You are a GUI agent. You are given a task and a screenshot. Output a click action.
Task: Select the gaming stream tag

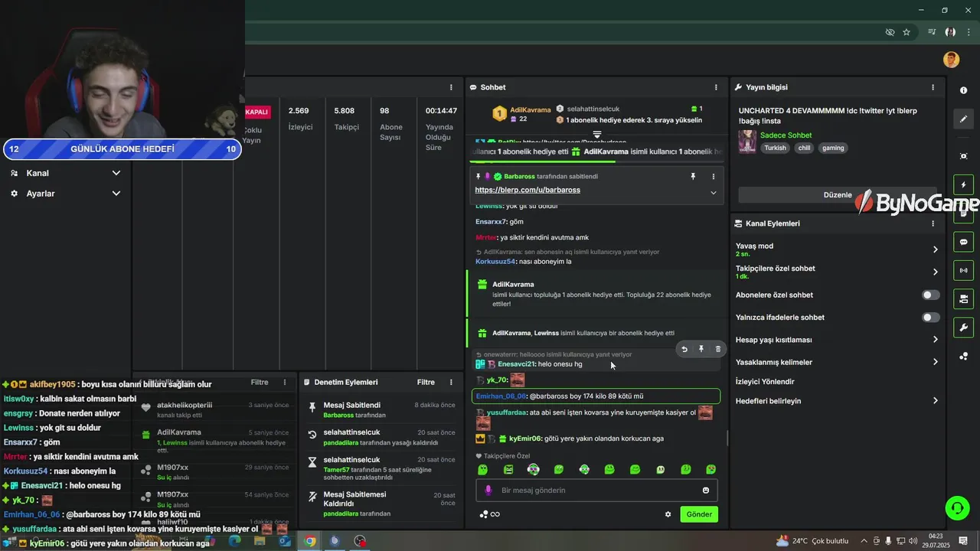click(833, 148)
